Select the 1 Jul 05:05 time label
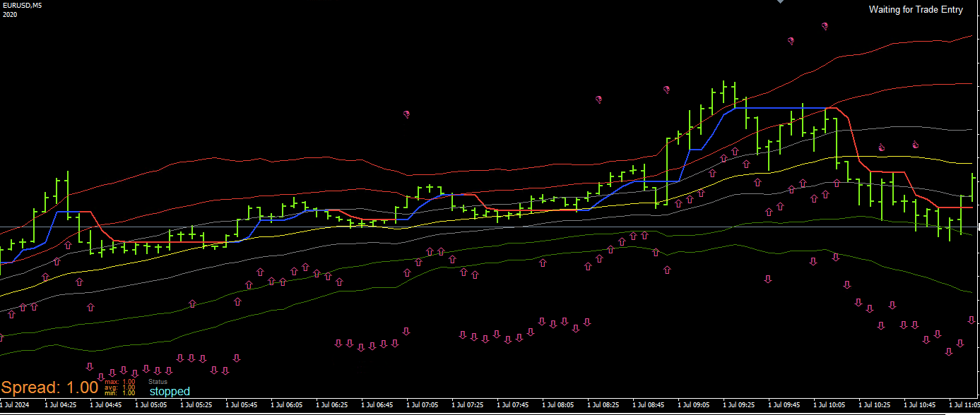Image resolution: width=980 pixels, height=415 pixels. pos(151,406)
